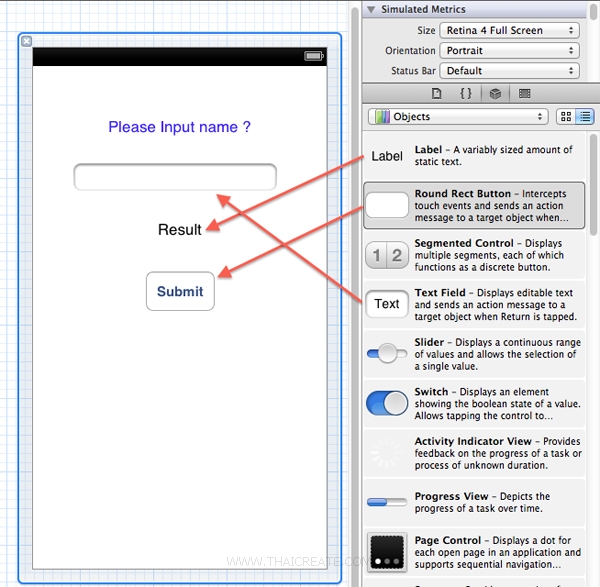Open the File Template library tab

pyautogui.click(x=436, y=93)
